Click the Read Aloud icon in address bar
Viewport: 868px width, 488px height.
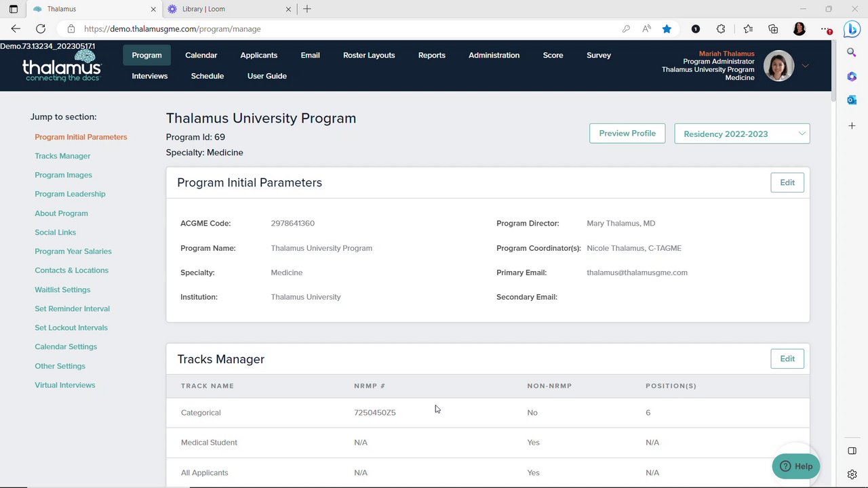point(646,29)
